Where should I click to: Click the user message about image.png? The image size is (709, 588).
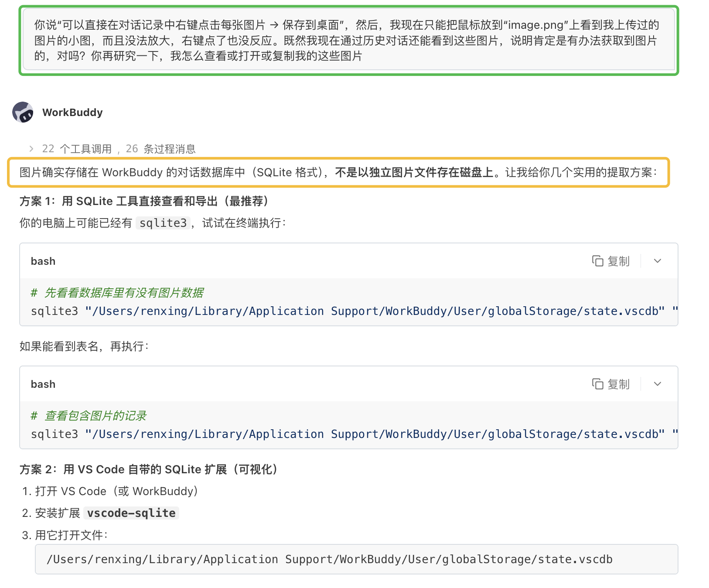click(349, 40)
